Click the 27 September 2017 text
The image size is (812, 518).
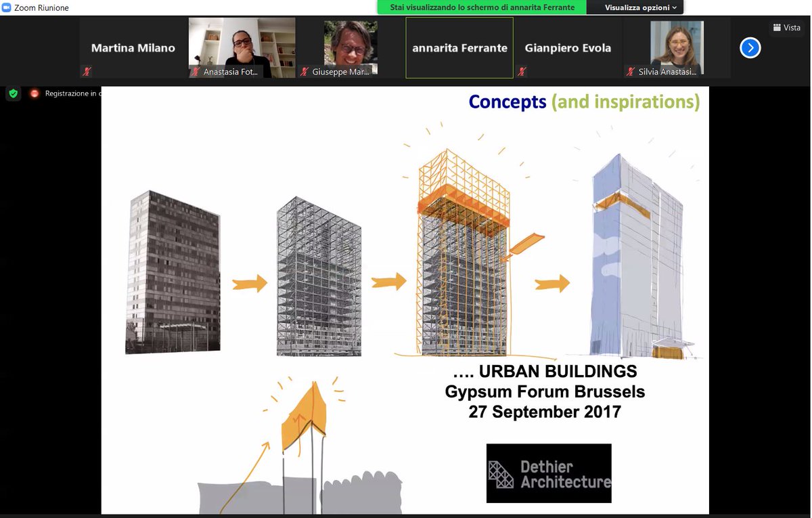545,412
